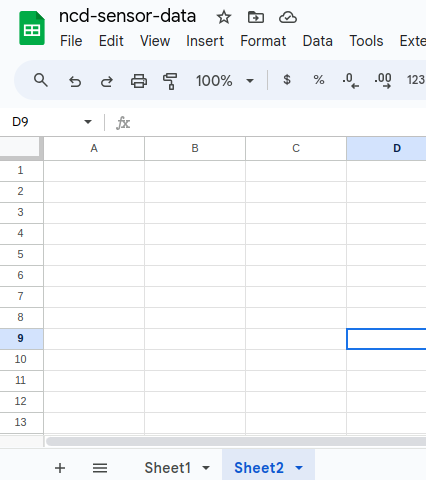Open the Format menu
The width and height of the screenshot is (426, 480).
click(263, 41)
